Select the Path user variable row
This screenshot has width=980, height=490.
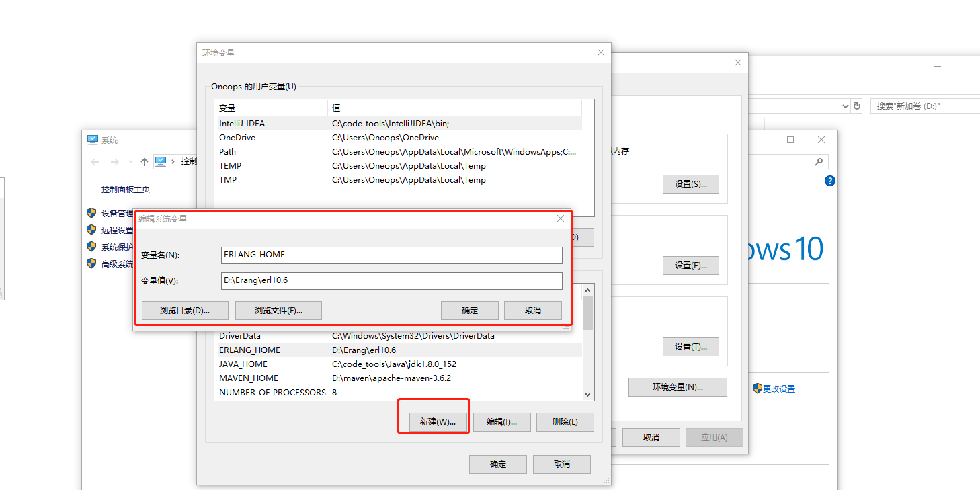point(398,152)
